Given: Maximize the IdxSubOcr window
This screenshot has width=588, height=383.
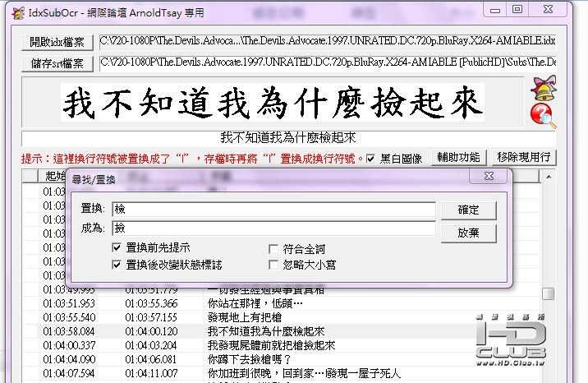Looking at the screenshot, I should point(517,9).
